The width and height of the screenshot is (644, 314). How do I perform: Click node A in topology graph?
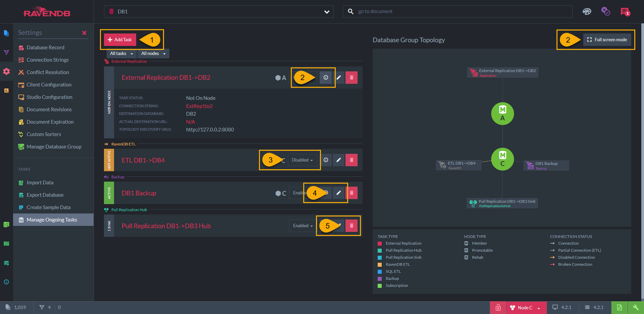502,114
